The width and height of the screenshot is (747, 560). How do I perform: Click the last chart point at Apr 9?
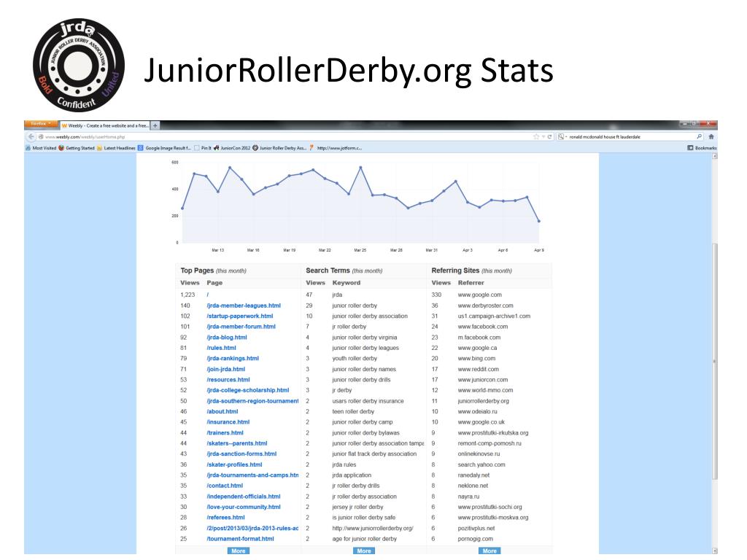click(x=539, y=221)
